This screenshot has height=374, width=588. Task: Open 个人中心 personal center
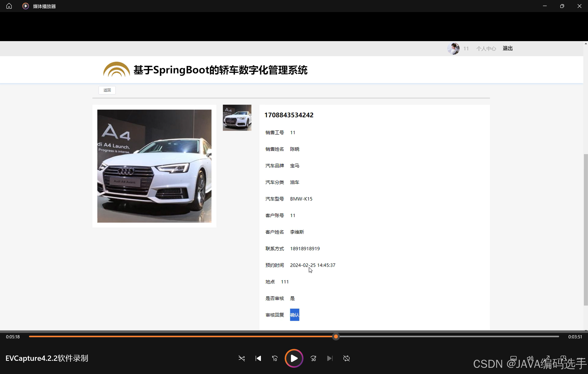click(486, 48)
